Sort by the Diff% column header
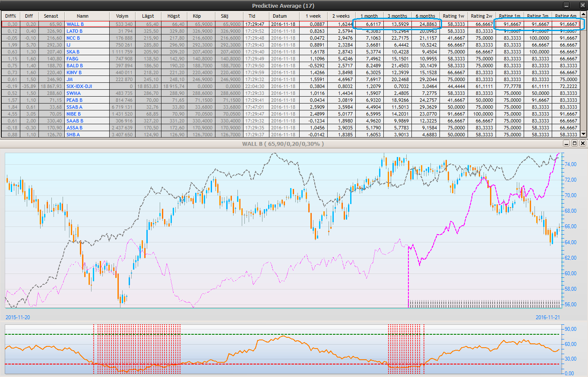Viewport: 588px width, 377px height. 10,16
